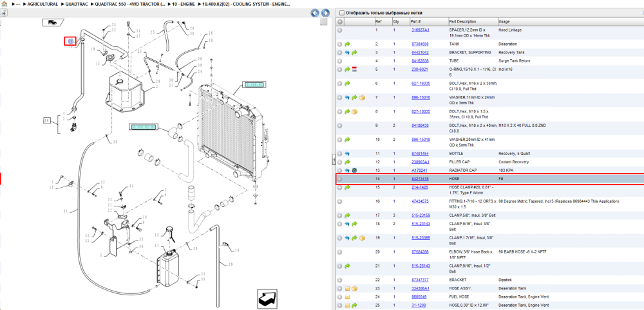Click green arrow for FILLER CAP row
Image resolution: width=644 pixels, height=310 pixels.
tap(347, 162)
